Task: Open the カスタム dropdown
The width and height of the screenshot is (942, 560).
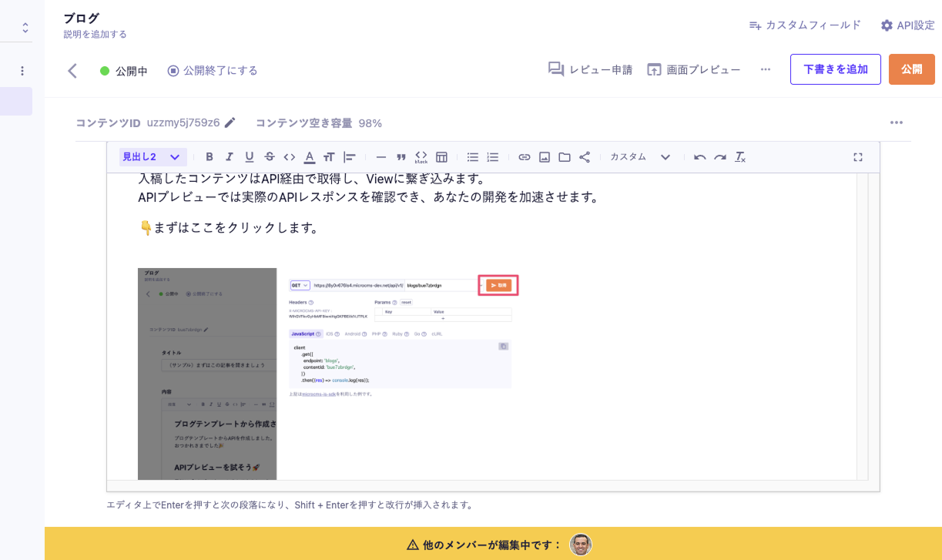Action: click(640, 157)
